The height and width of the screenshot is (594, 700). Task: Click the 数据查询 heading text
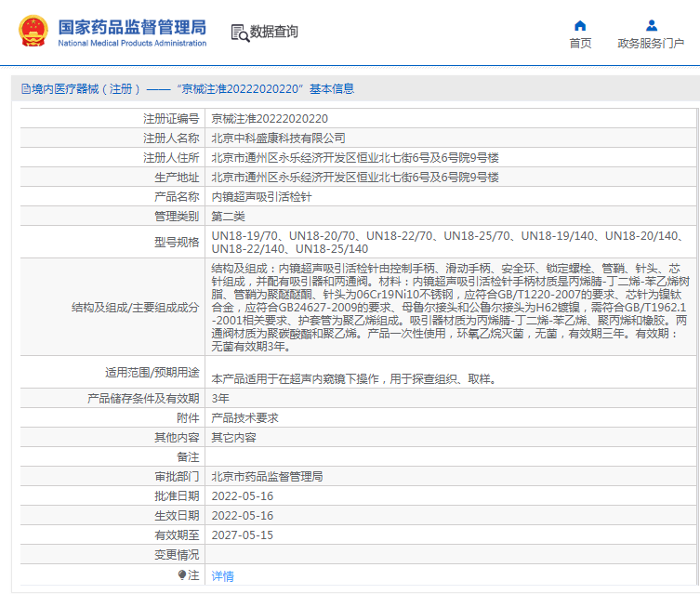(x=273, y=32)
